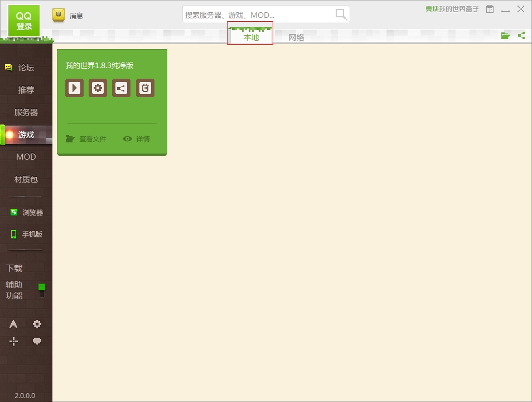532x402 pixels.
Task: Show details via 详情 eye icon
Action: (137, 139)
